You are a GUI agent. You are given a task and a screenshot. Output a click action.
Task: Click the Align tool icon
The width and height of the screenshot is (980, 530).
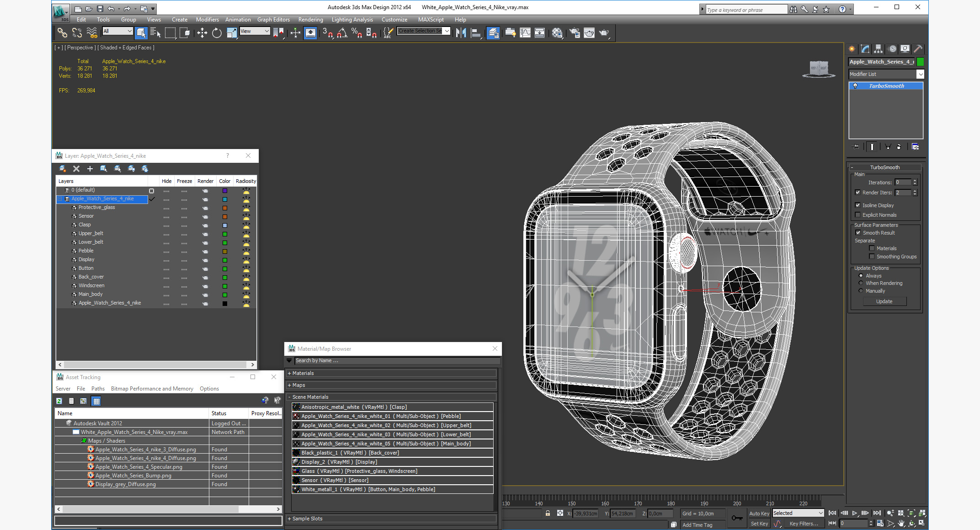point(476,33)
